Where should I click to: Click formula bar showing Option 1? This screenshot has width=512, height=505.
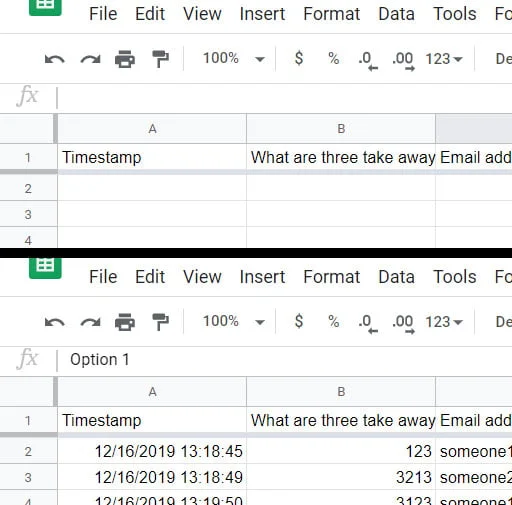(x=285, y=360)
